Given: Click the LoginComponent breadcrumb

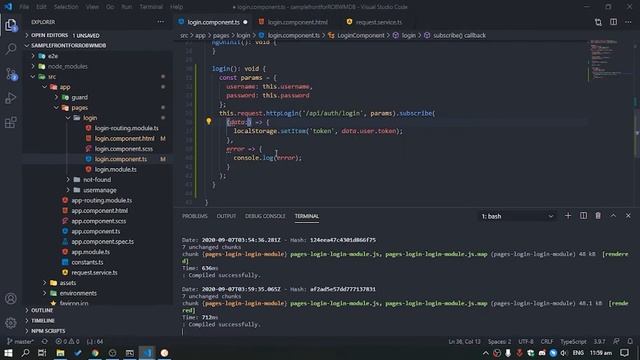Looking at the screenshot, I should 360,36.
